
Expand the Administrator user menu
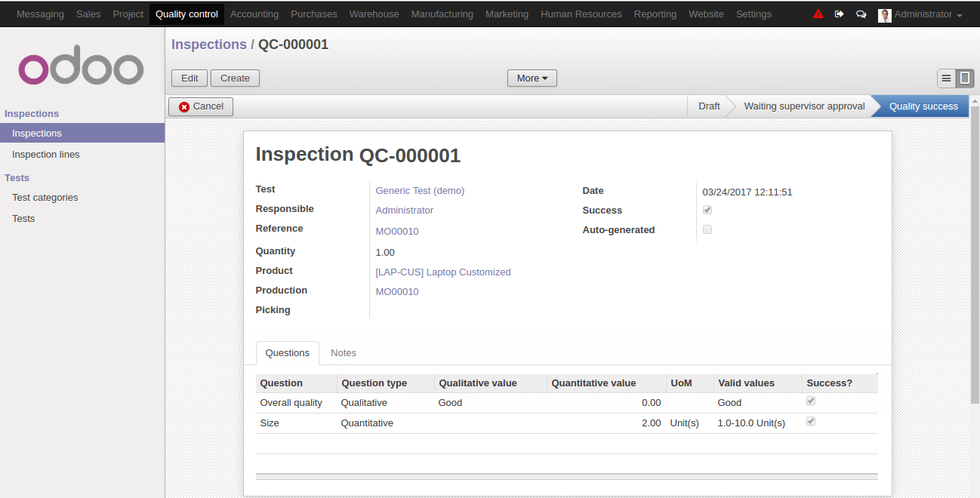pos(928,14)
